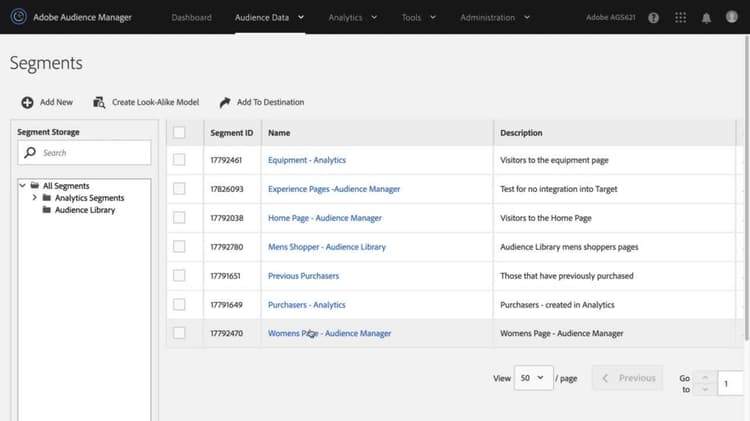Open the Mens Shopper - Audience Library link

click(x=326, y=247)
